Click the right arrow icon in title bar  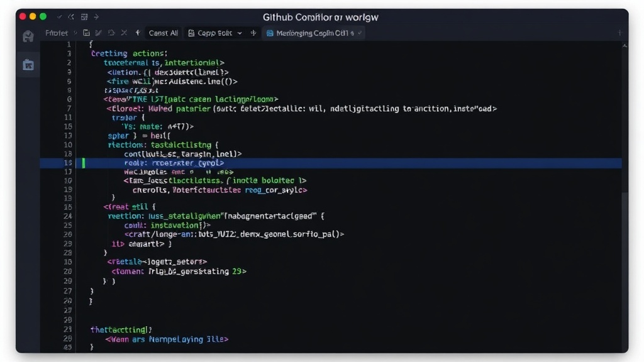[x=96, y=17]
